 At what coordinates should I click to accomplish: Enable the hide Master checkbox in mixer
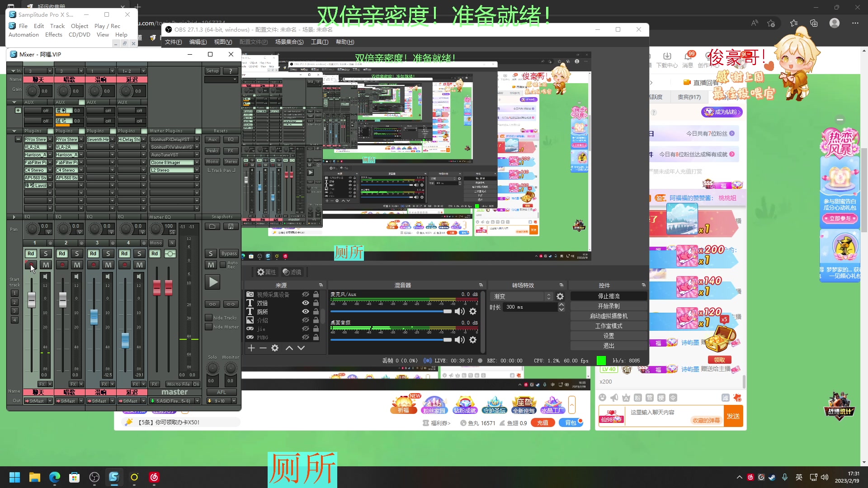[209, 327]
